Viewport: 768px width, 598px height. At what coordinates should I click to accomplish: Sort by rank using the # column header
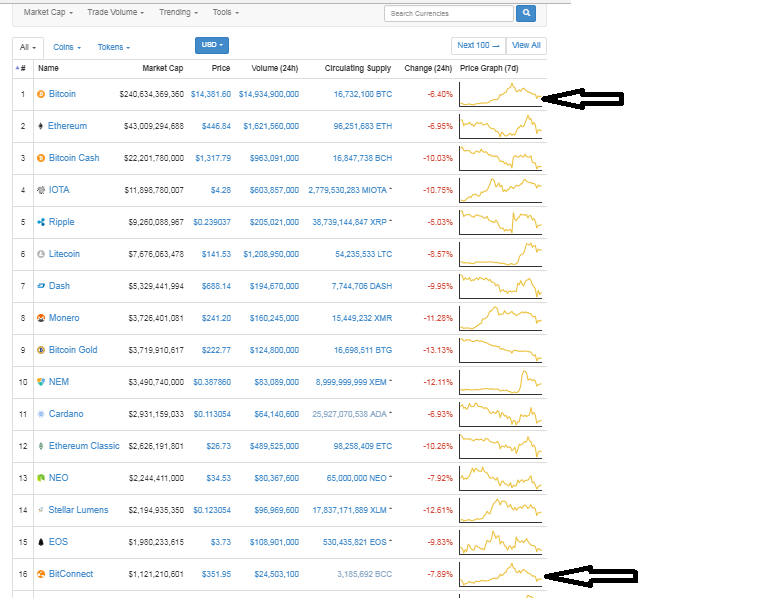[x=21, y=68]
